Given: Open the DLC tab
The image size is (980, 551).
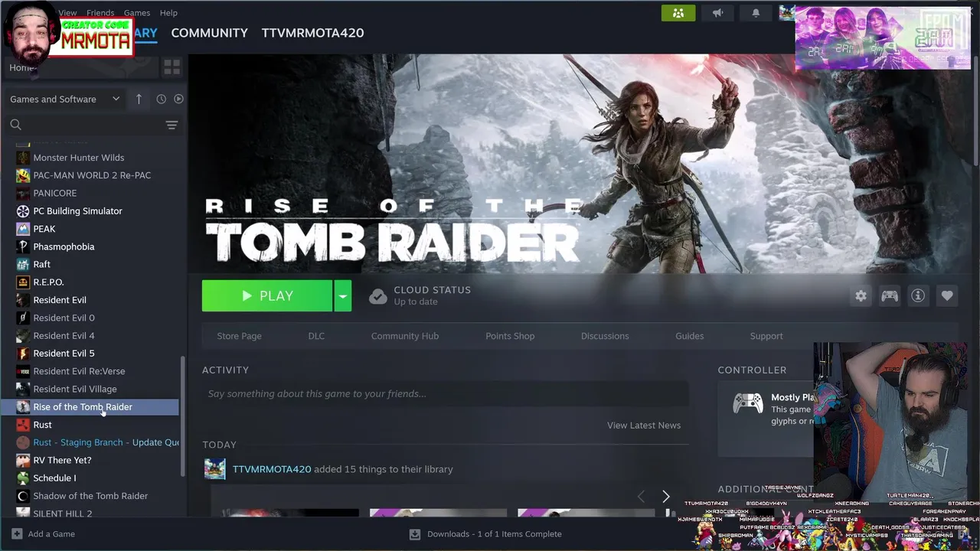Looking at the screenshot, I should (316, 336).
